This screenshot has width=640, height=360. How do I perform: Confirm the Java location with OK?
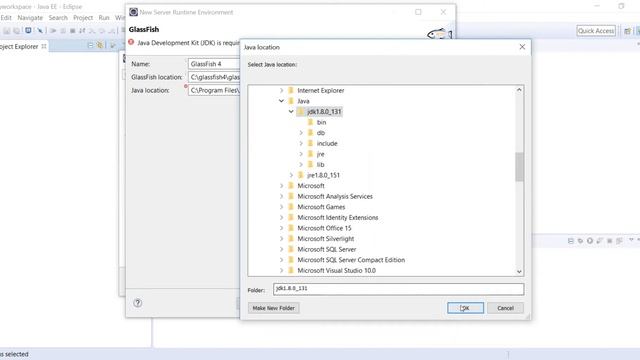(465, 308)
